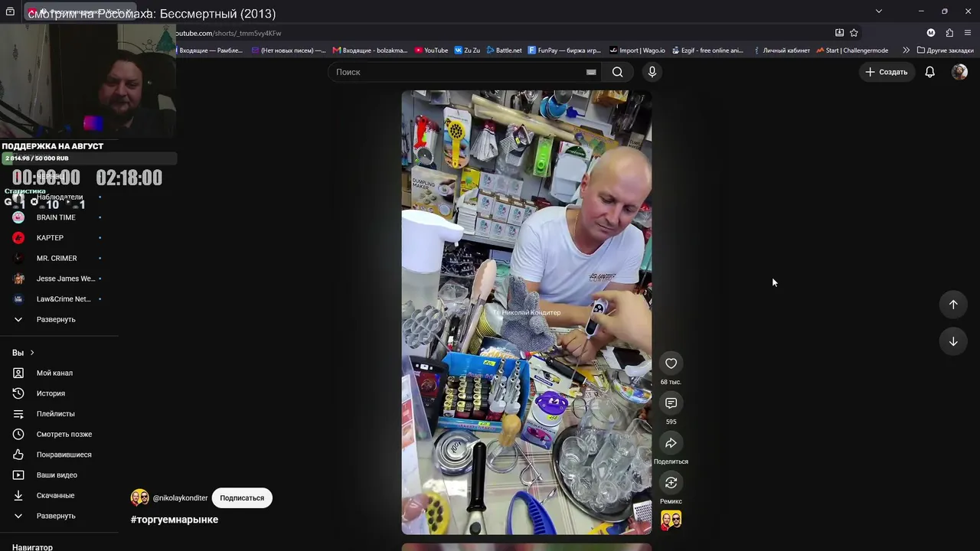Like the short with the heart icon

pyautogui.click(x=671, y=364)
